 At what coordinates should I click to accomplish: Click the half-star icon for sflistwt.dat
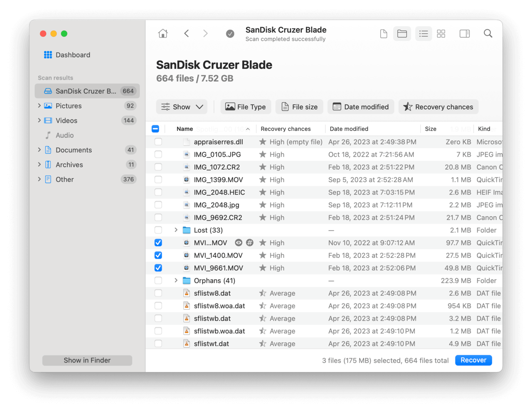tap(263, 344)
